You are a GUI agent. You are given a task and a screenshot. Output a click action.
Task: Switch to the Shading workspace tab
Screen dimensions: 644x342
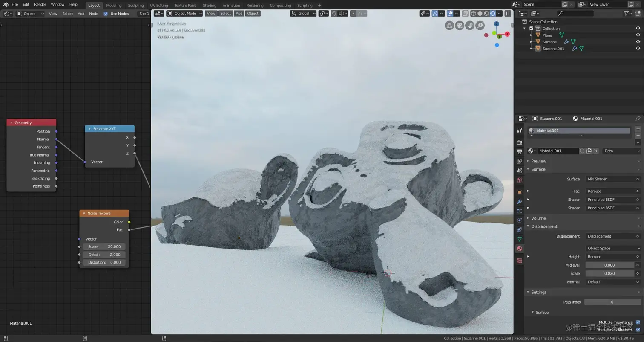click(209, 6)
